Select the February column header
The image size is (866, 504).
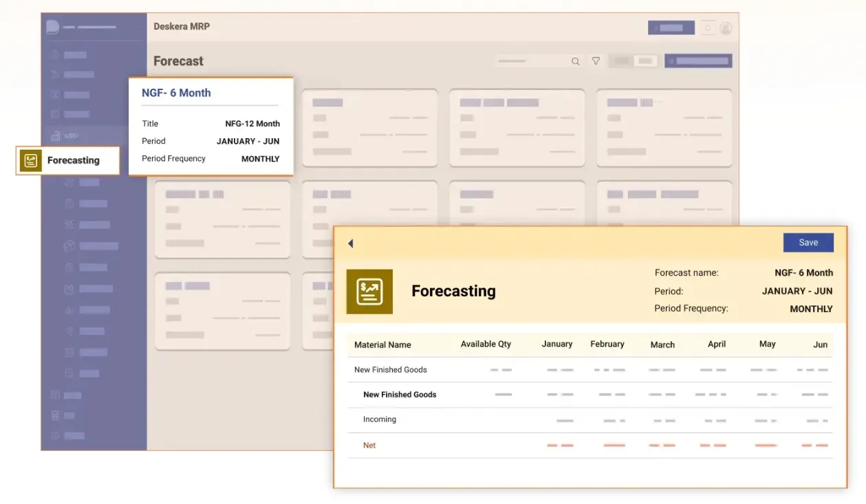pyautogui.click(x=607, y=344)
